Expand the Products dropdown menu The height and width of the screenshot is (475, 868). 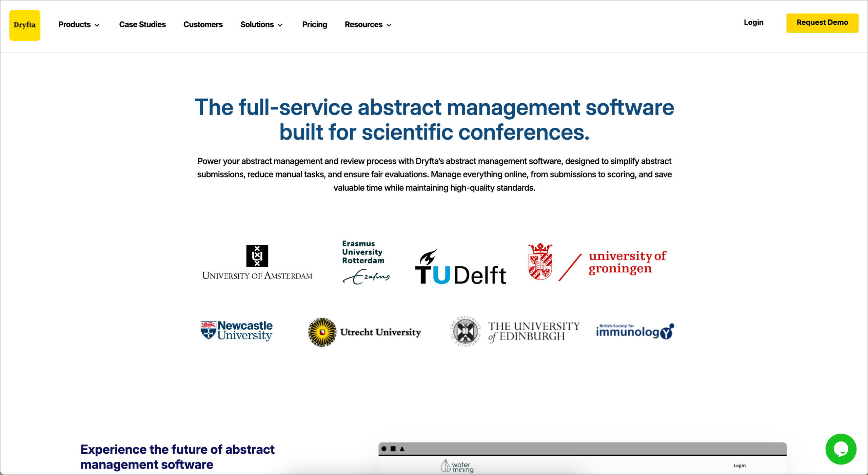(x=79, y=25)
